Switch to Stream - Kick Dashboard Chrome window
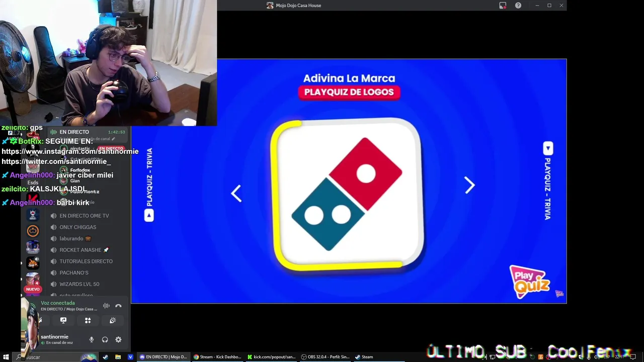 click(x=217, y=357)
